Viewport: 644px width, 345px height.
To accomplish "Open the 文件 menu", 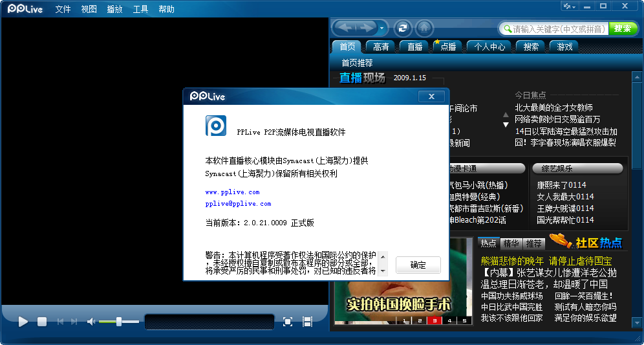I will coord(63,9).
